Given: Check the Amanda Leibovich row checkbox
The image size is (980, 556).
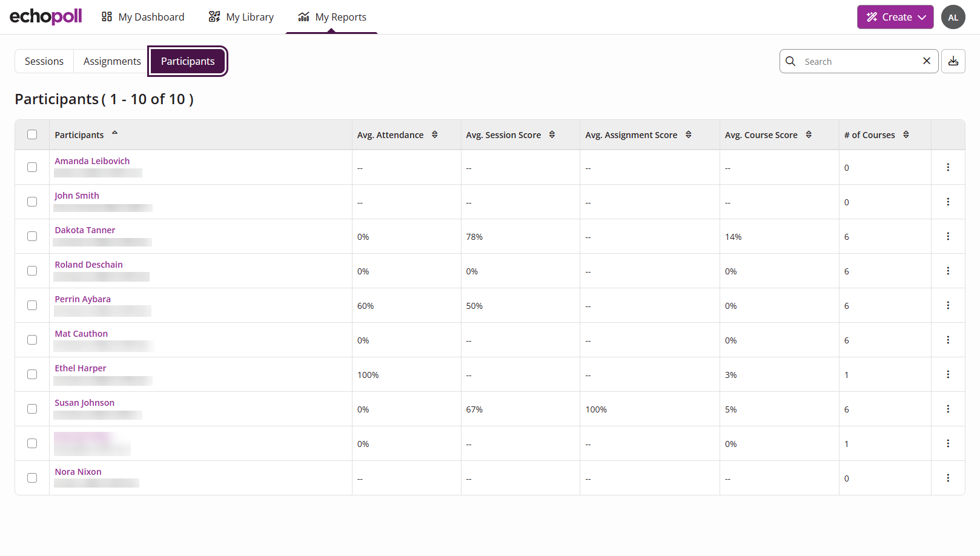Looking at the screenshot, I should pyautogui.click(x=32, y=167).
